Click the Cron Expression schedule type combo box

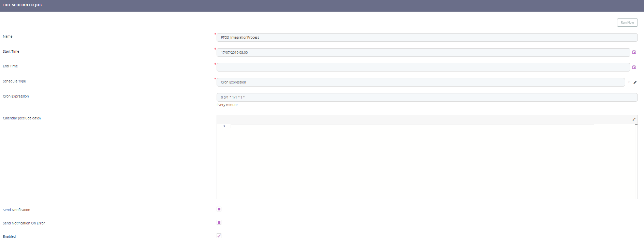click(420, 82)
